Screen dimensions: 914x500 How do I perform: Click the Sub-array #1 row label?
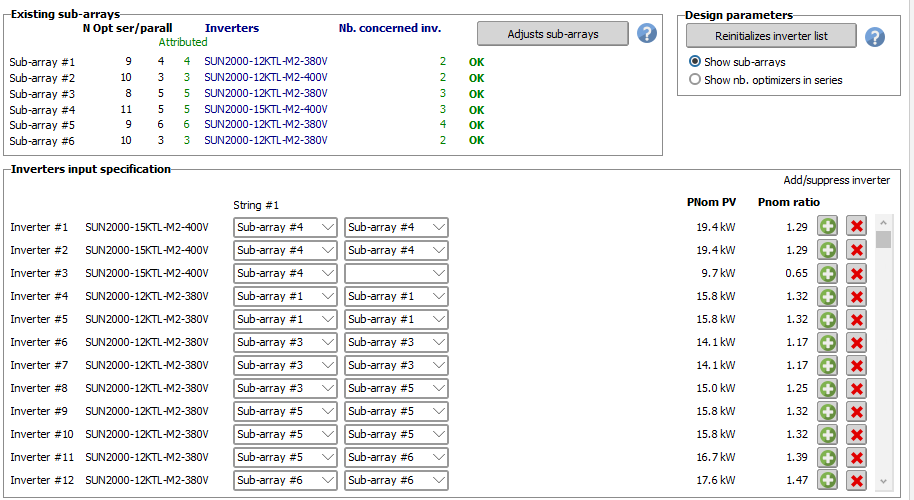point(42,62)
